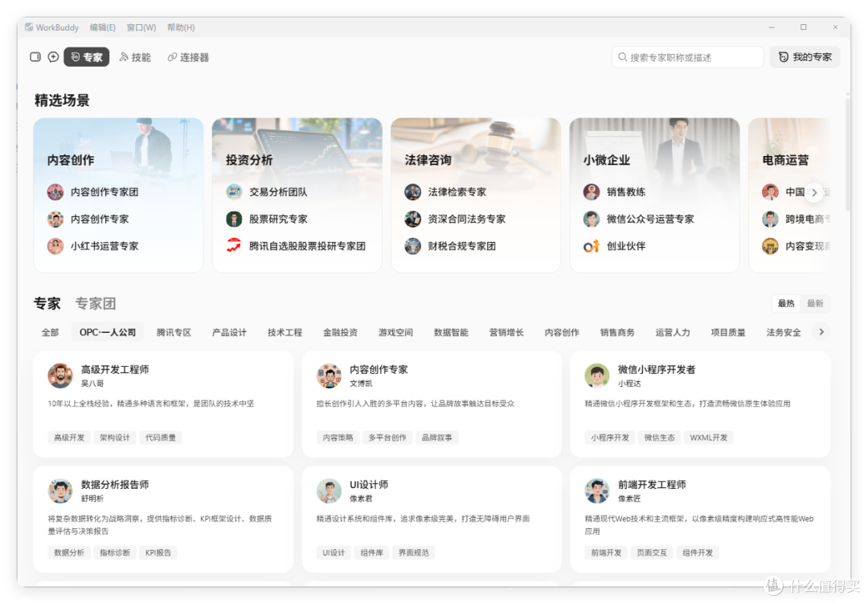Click the 内容创作专家团 avatar icon
The height and width of the screenshot is (604, 868).
[x=55, y=191]
